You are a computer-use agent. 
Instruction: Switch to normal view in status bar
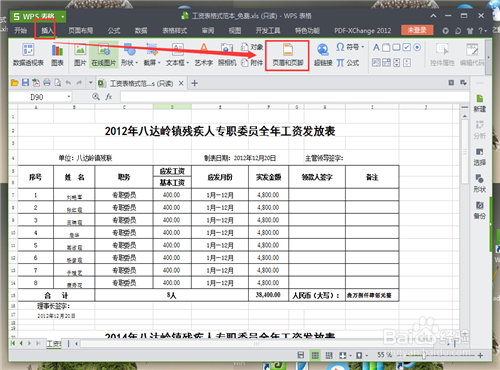[315, 355]
